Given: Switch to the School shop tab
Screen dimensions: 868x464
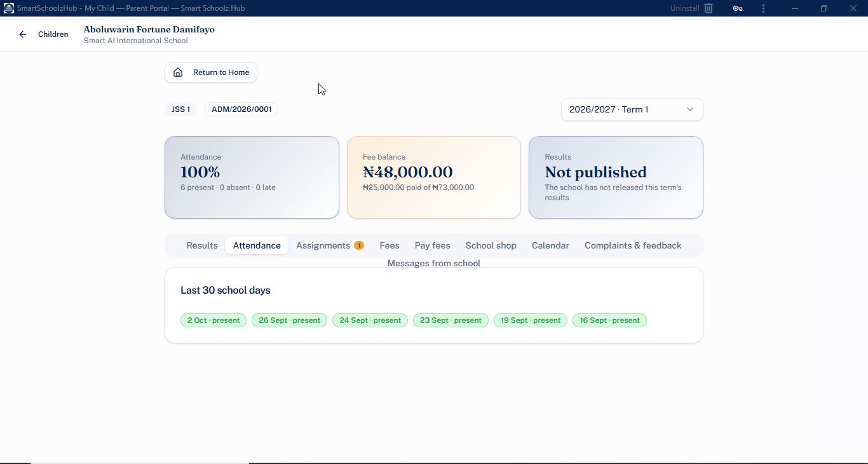Looking at the screenshot, I should coord(491,245).
